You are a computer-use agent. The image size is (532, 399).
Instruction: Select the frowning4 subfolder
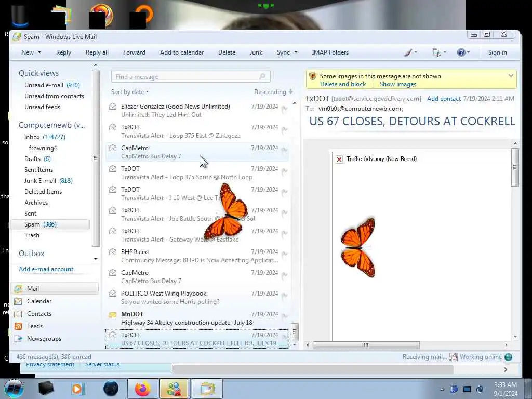coord(43,148)
